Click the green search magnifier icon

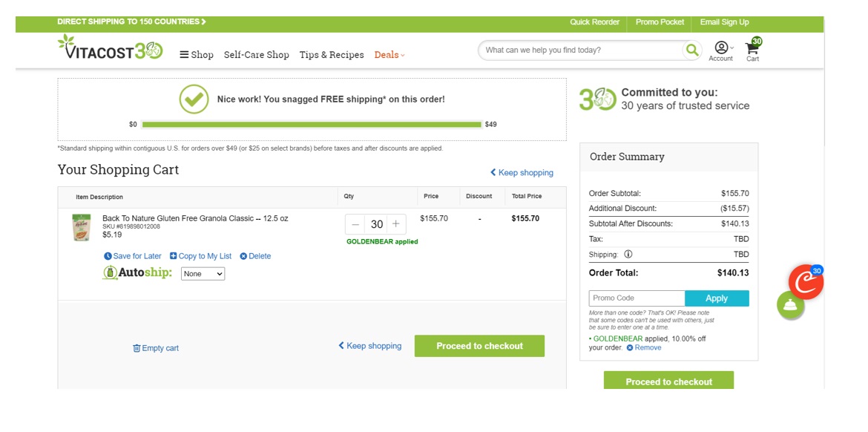[x=691, y=50]
